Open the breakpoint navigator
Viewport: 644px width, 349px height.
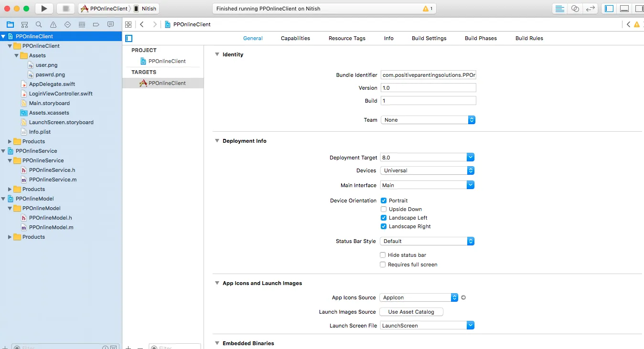pyautogui.click(x=96, y=24)
